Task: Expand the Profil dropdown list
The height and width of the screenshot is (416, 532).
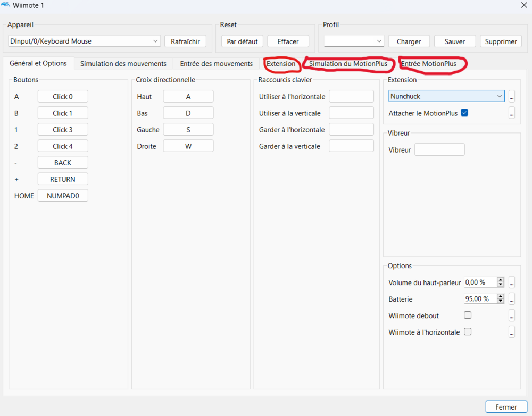Action: click(x=354, y=41)
